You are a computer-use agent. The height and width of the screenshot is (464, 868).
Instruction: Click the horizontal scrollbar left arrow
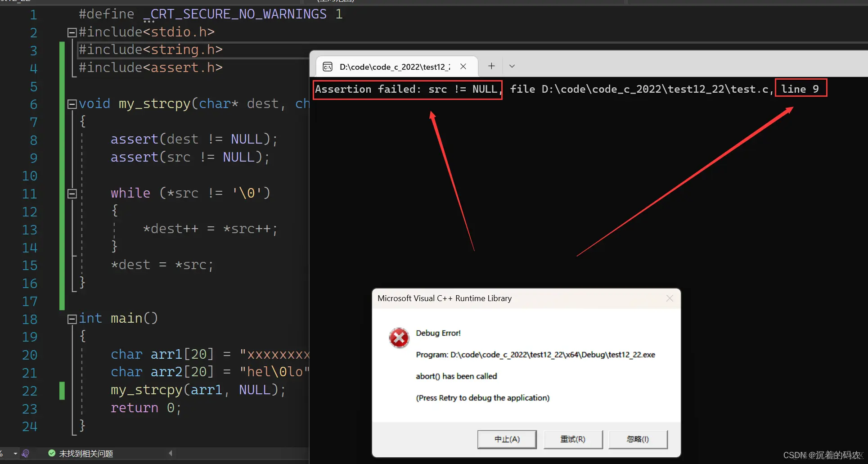[x=170, y=453]
